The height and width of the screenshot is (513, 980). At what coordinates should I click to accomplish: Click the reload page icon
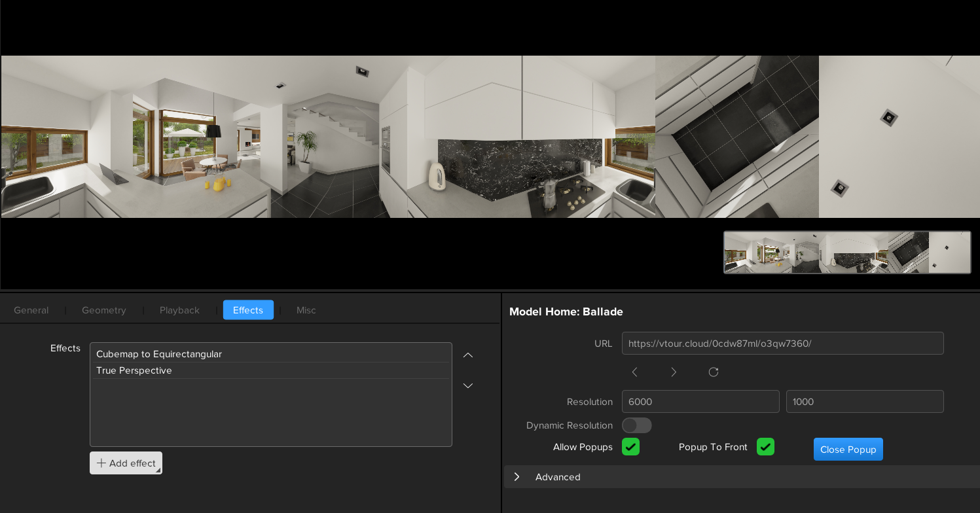pyautogui.click(x=714, y=372)
